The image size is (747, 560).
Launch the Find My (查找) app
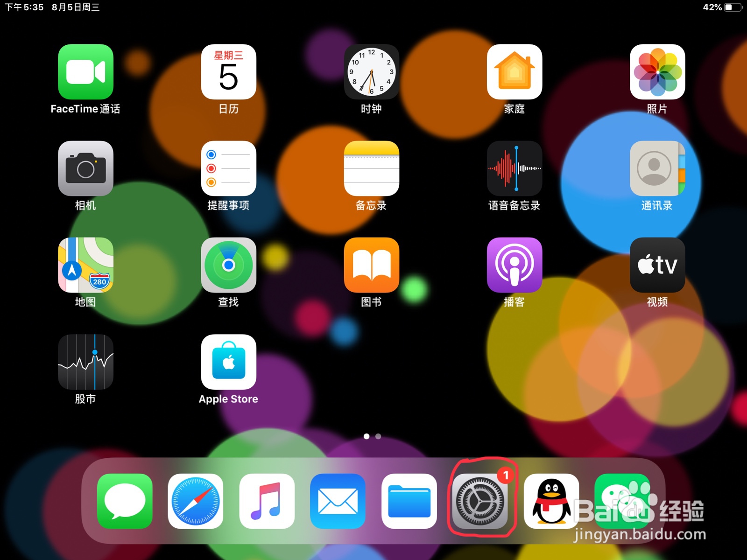(x=228, y=265)
